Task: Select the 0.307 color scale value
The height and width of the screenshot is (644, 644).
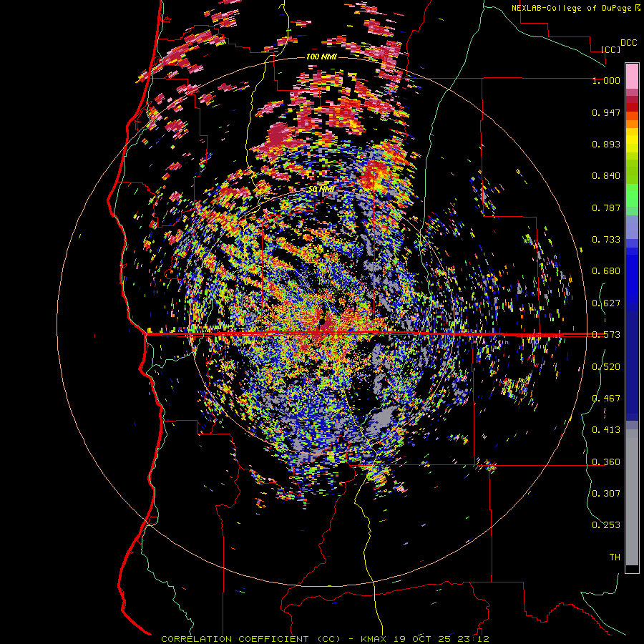Action: [606, 493]
